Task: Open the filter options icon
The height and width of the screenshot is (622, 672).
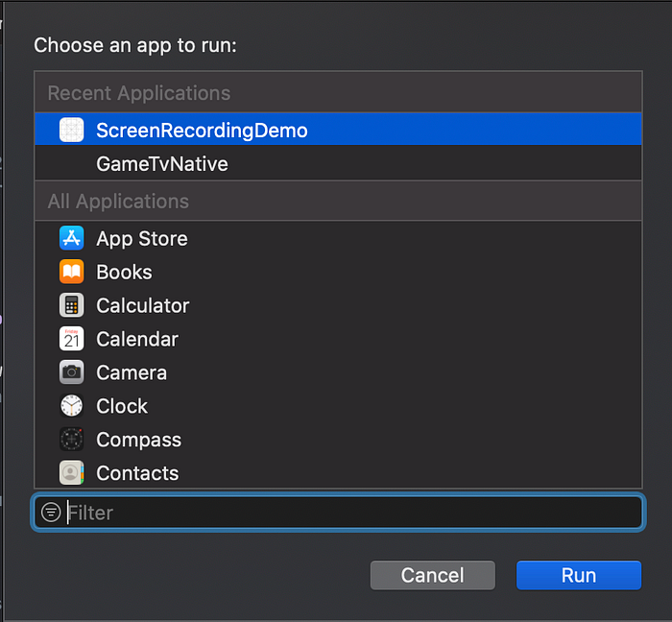Action: (51, 512)
